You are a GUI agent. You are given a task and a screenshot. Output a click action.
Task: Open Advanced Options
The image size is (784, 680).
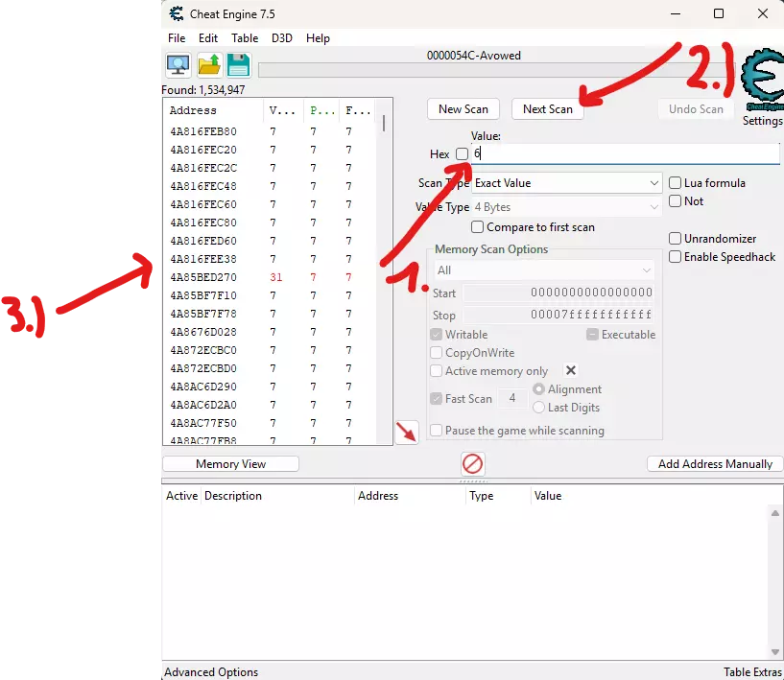pyautogui.click(x=211, y=672)
